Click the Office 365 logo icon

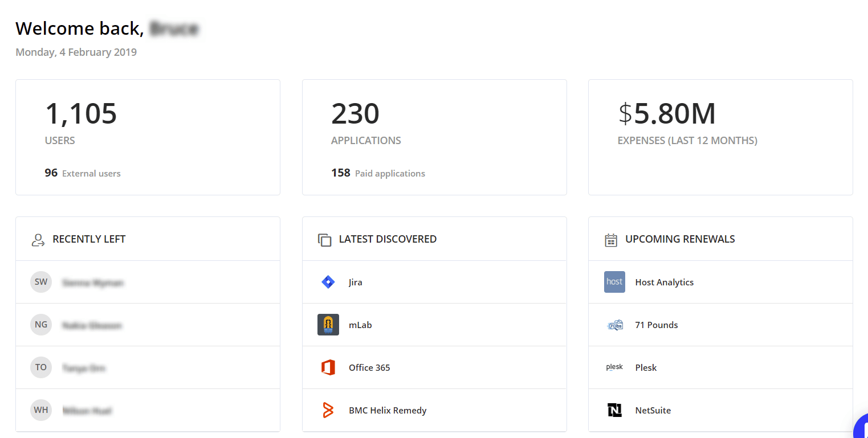(x=328, y=367)
